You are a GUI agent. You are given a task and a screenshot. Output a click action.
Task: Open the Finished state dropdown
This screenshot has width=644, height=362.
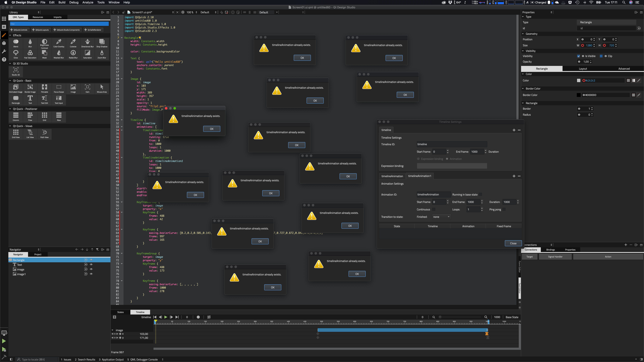[x=441, y=217]
